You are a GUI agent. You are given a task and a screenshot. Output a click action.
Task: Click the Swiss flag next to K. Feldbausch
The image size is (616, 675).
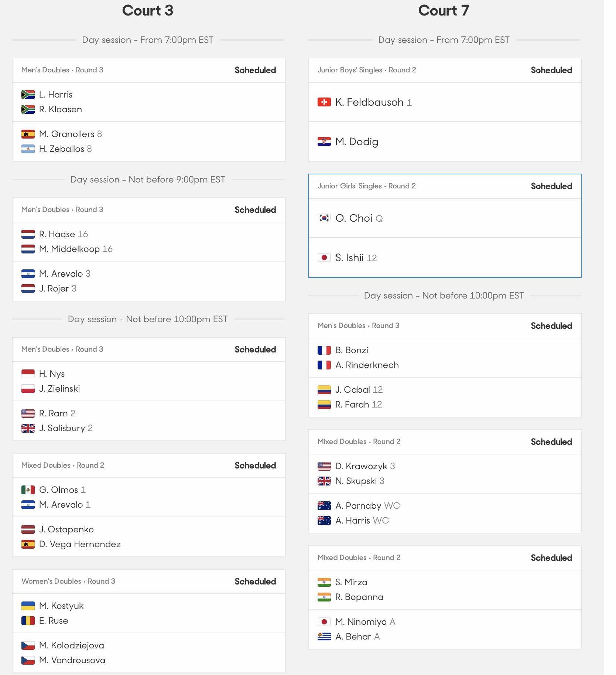[324, 102]
